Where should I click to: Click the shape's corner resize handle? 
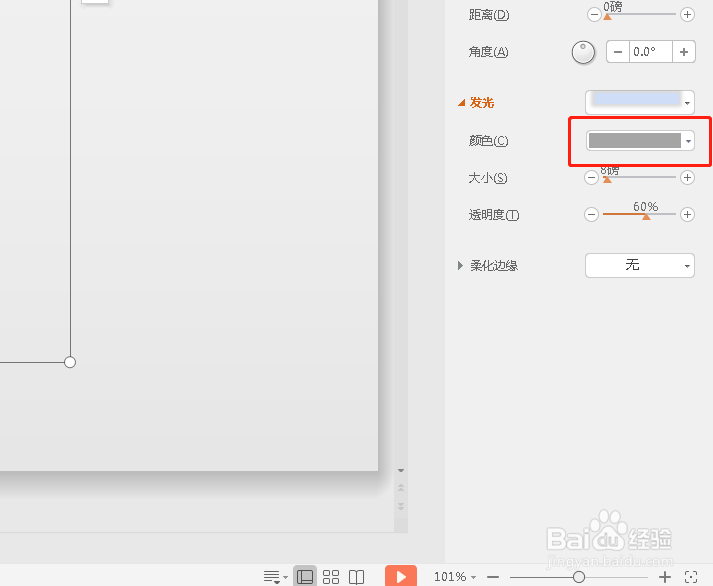70,362
